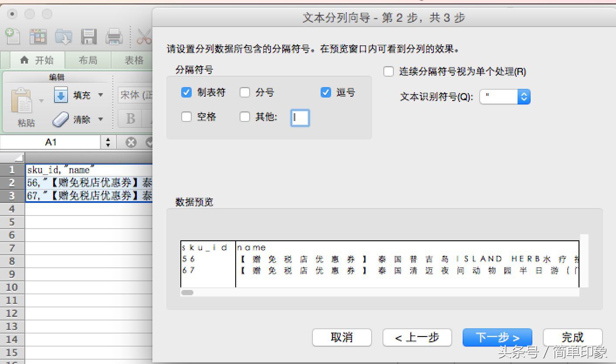Uncheck the 制表符 tab delimiter
The width and height of the screenshot is (616, 364).
pyautogui.click(x=187, y=92)
